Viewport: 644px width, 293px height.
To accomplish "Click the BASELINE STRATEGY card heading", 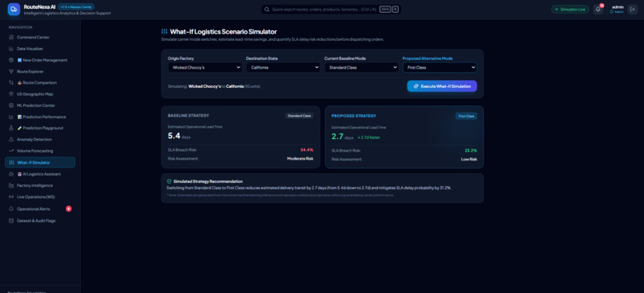I will pyautogui.click(x=189, y=116).
